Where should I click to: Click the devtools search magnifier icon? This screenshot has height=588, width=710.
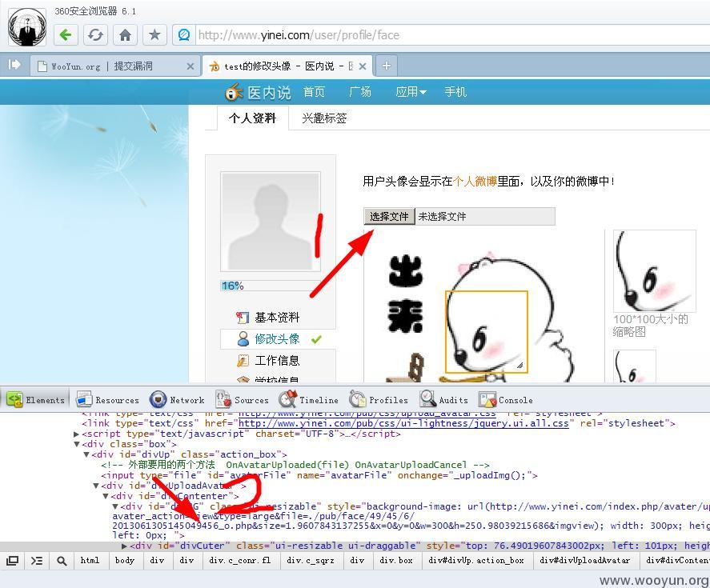tap(62, 560)
